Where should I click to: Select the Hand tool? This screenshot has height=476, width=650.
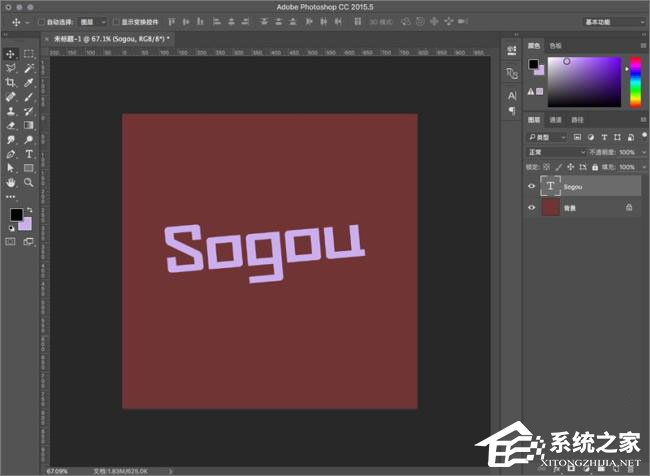[11, 183]
